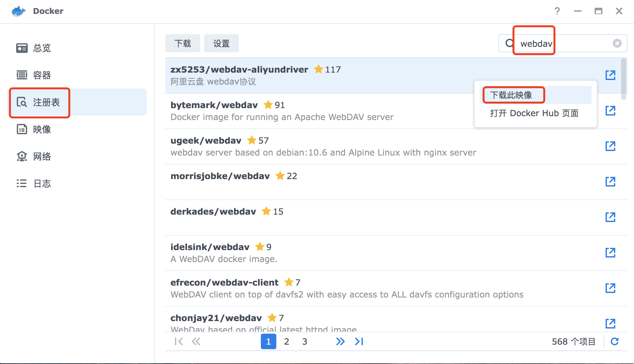Open the 网络 network section

77,157
